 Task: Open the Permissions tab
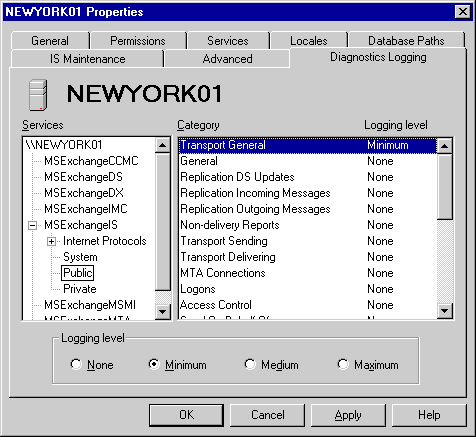click(138, 41)
